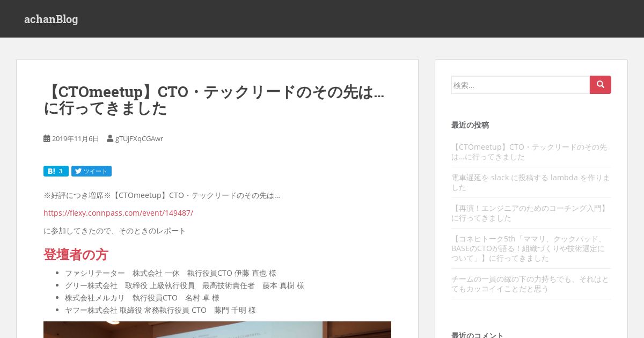Open the achanBlog home title
Image resolution: width=644 pixels, height=338 pixels.
51,19
